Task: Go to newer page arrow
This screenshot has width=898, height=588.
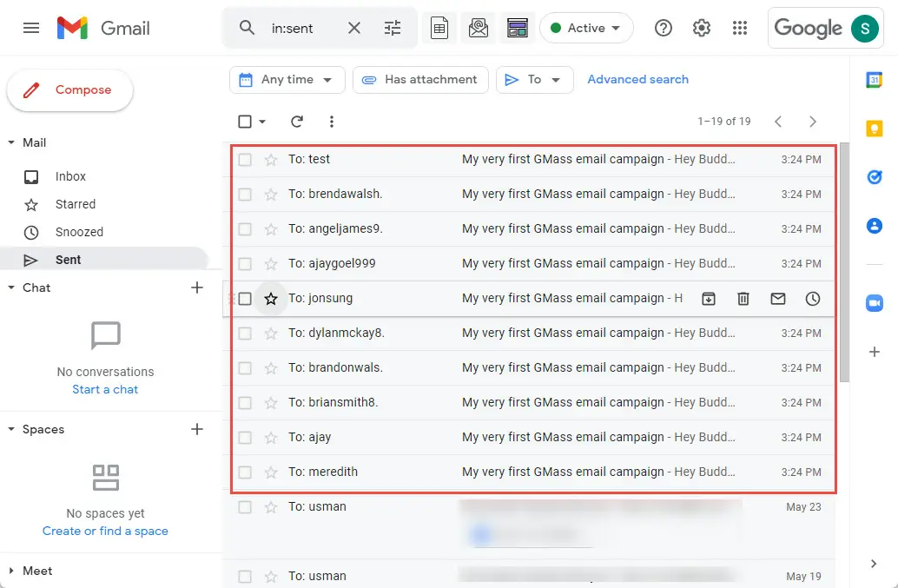Action: (778, 122)
